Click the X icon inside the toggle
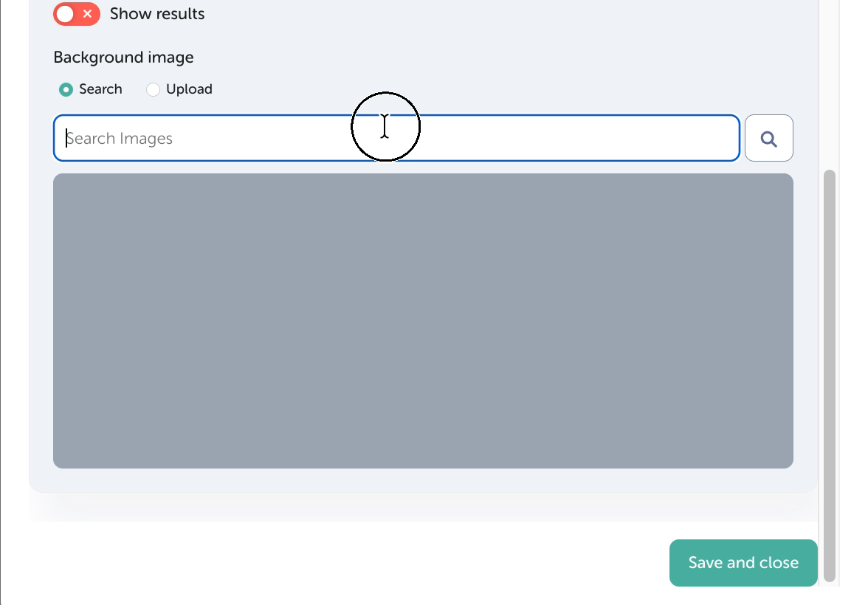Screen dimensions: 868x605 coord(87,14)
